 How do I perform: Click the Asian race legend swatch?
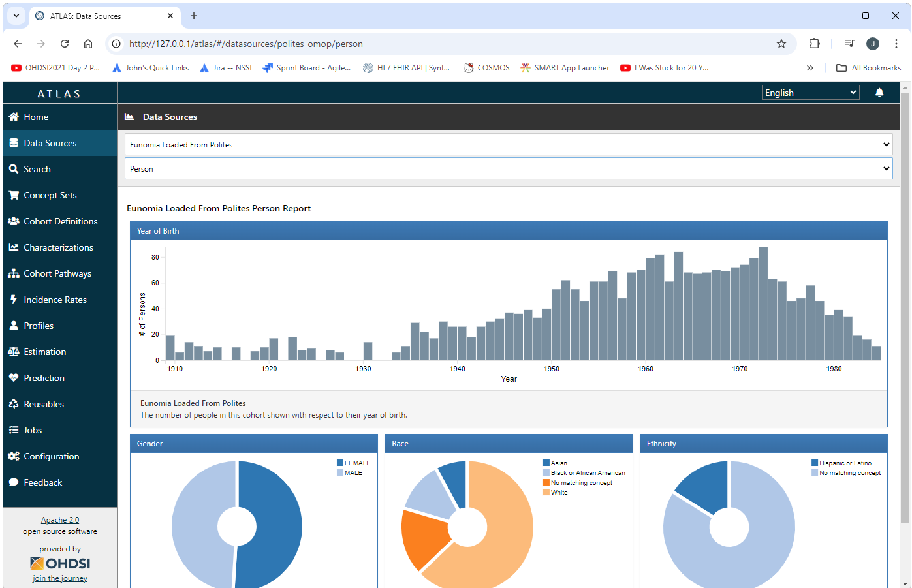[546, 463]
